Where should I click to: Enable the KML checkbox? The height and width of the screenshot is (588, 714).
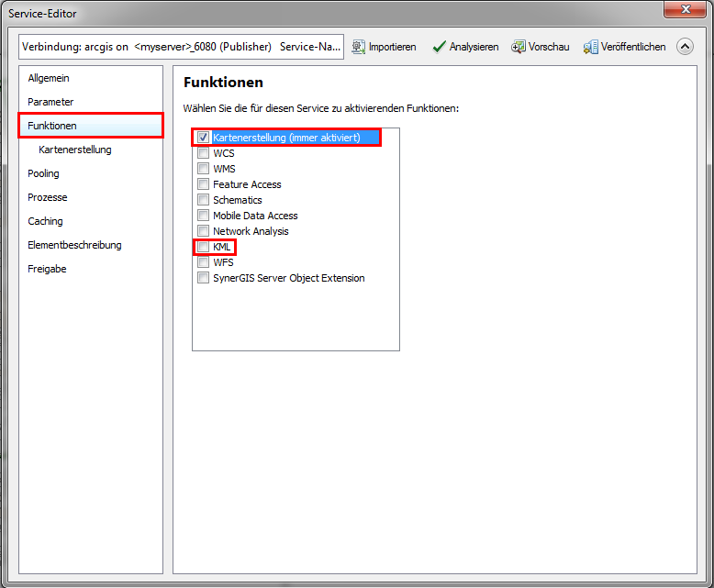pyautogui.click(x=203, y=247)
